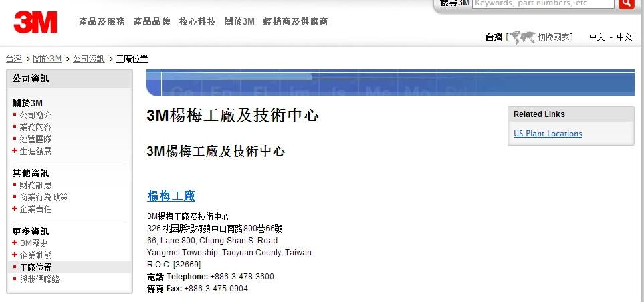Click the world map country icon
This screenshot has width=644, height=302.
click(522, 37)
